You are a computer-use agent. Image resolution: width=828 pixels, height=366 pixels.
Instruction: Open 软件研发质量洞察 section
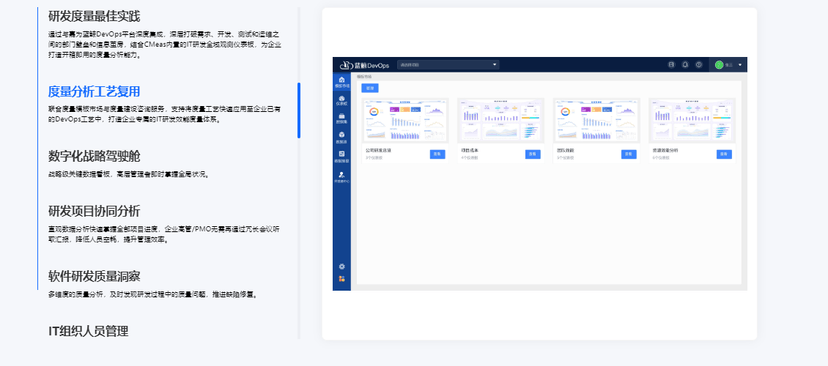(x=94, y=276)
